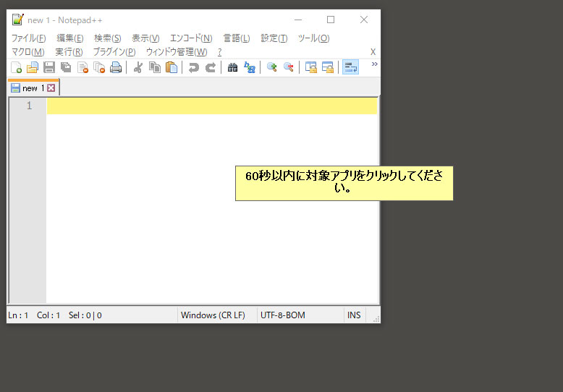Click the Zoom Out magnifier icon
563x392 pixels.
(x=288, y=67)
